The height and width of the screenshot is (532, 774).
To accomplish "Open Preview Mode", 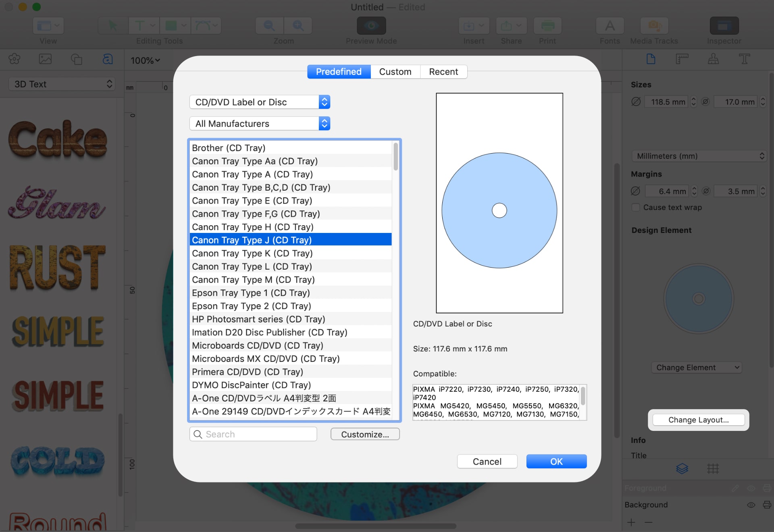I will click(370, 25).
